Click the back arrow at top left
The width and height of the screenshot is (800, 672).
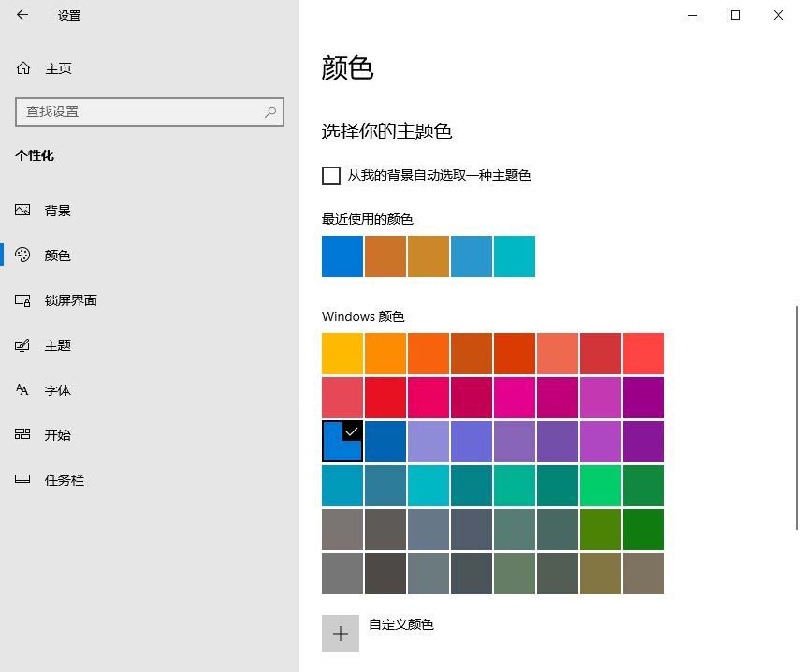coord(23,15)
